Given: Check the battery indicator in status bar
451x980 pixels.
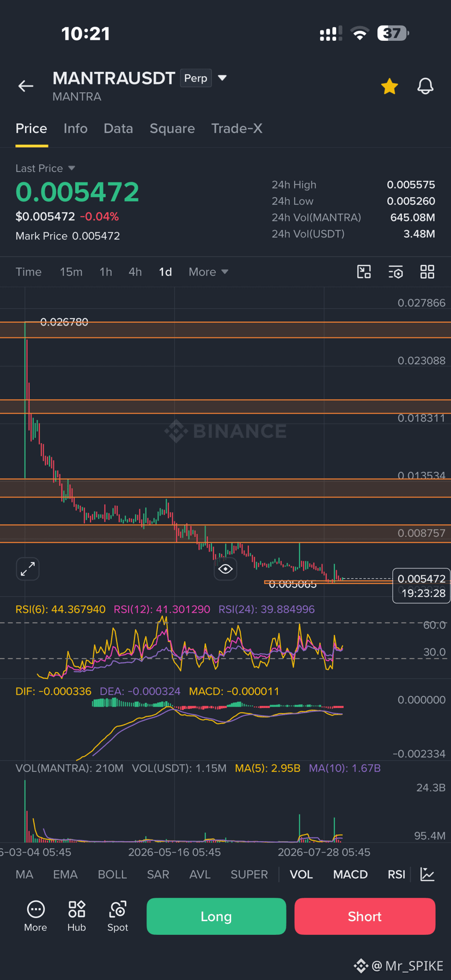Looking at the screenshot, I should point(393,33).
